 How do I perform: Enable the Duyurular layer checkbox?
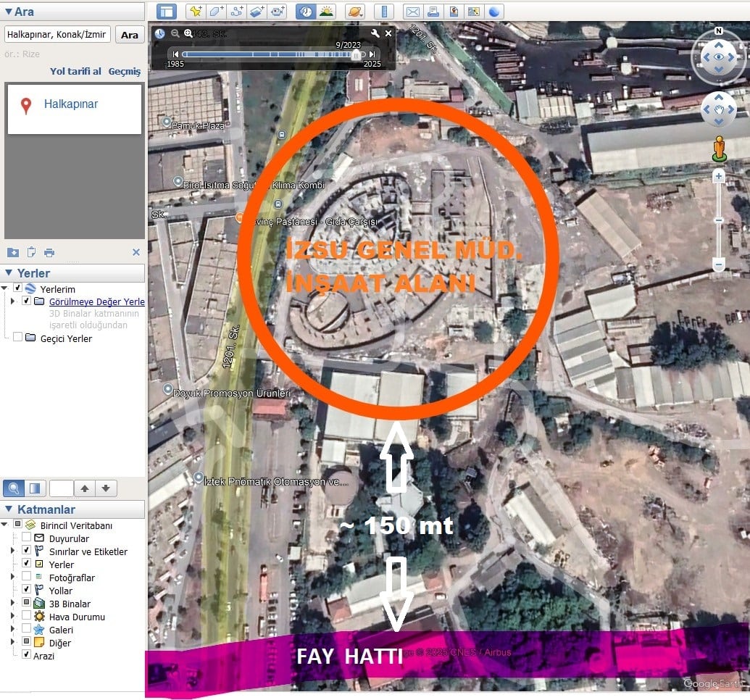click(27, 538)
